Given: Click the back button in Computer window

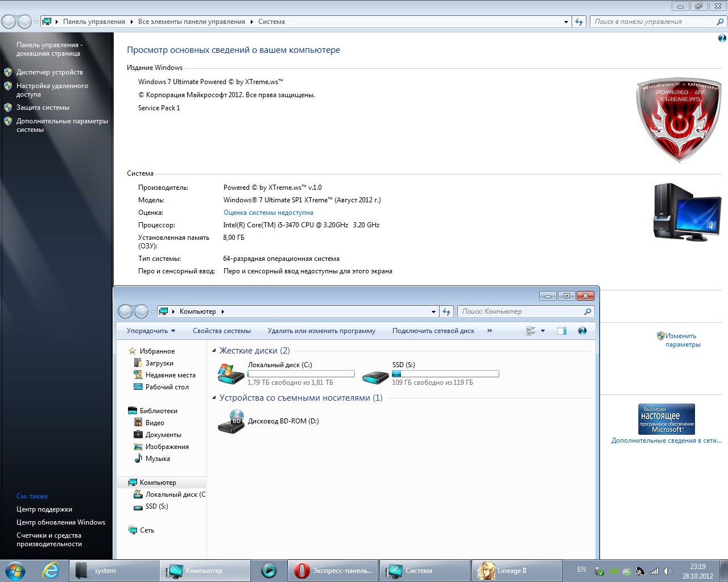Looking at the screenshot, I should tap(125, 311).
